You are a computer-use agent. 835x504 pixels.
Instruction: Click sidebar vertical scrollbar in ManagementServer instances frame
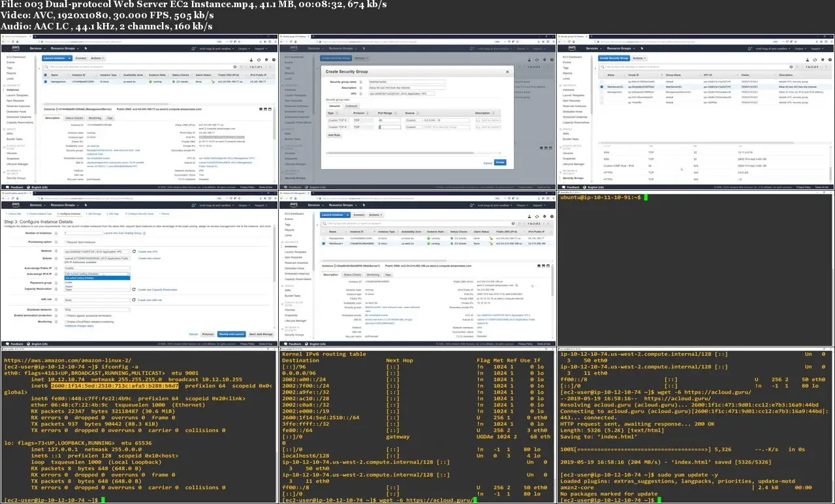coord(35,85)
